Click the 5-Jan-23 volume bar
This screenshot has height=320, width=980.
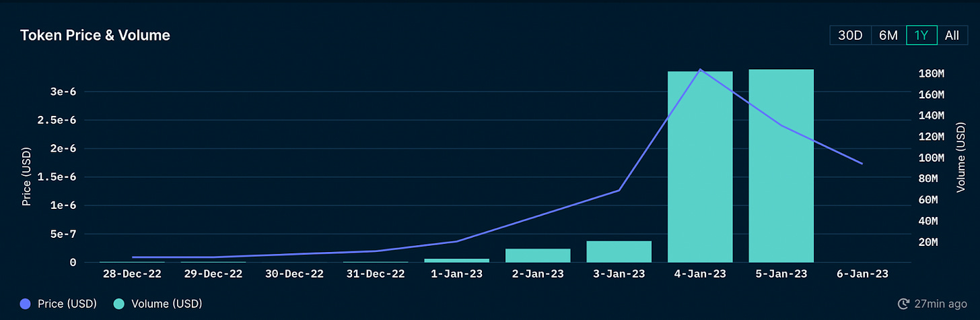[781, 168]
